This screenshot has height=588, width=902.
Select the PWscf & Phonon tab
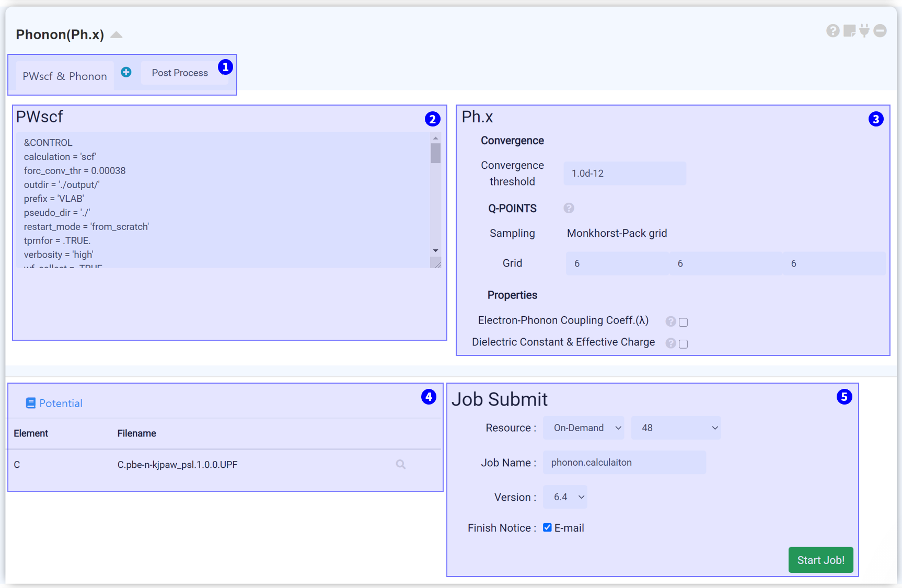[x=65, y=76]
